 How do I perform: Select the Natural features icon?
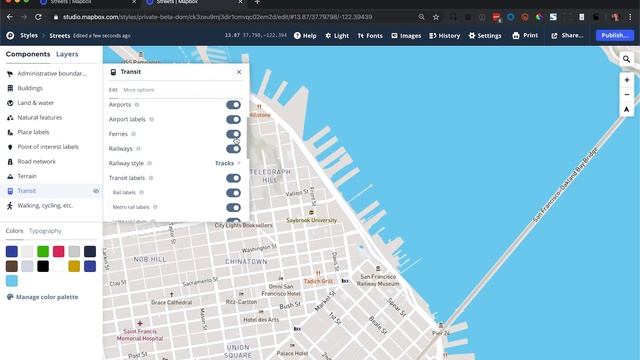coord(10,118)
